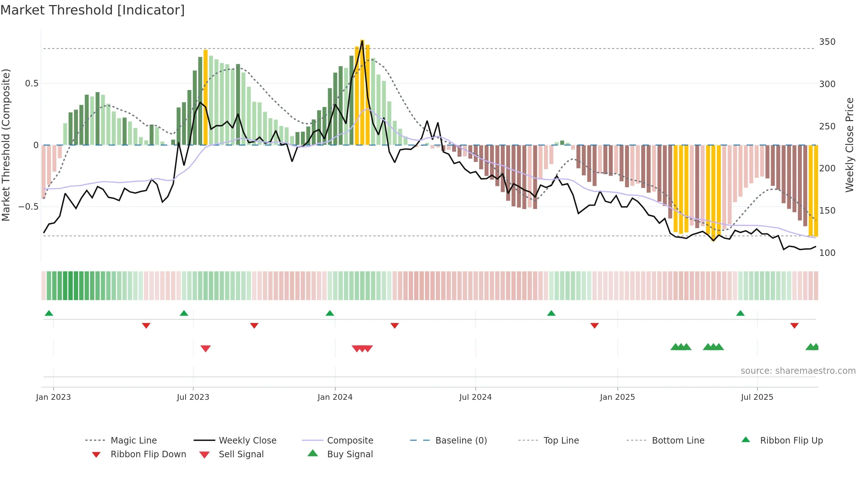Click the Market Threshold [Indicator] chart title

(x=93, y=10)
